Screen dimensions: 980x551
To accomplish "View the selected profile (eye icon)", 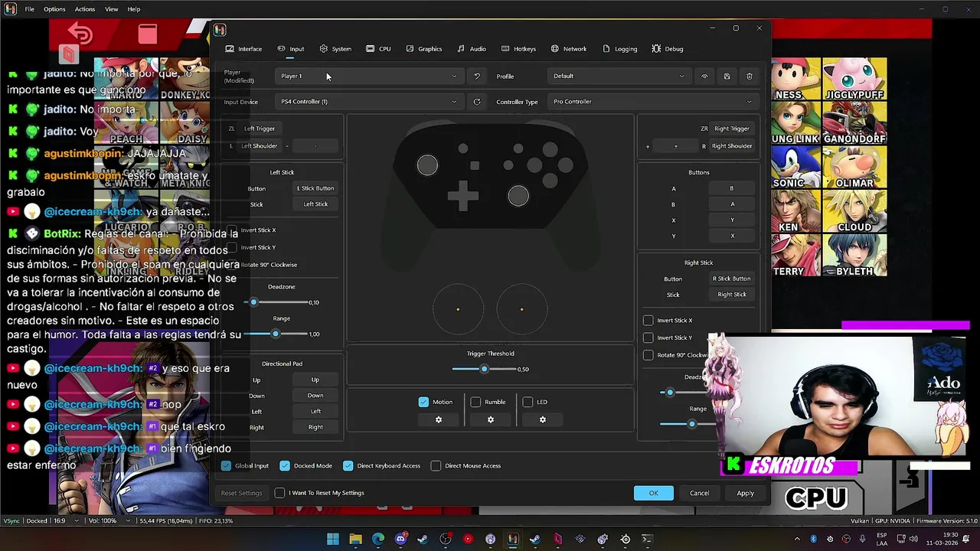I will coord(704,76).
